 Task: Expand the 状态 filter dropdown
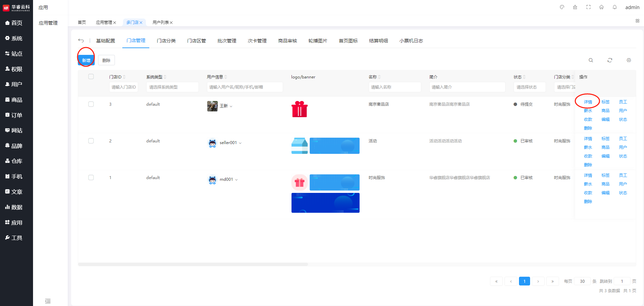[x=529, y=87]
